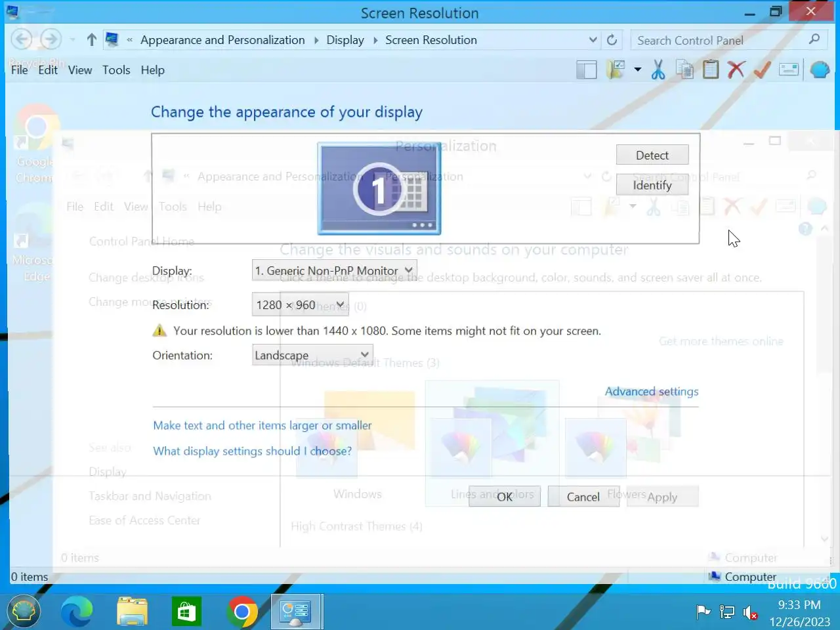Select the monitor 1 display thumbnail
Viewport: 840px width, 630px height.
click(x=379, y=188)
